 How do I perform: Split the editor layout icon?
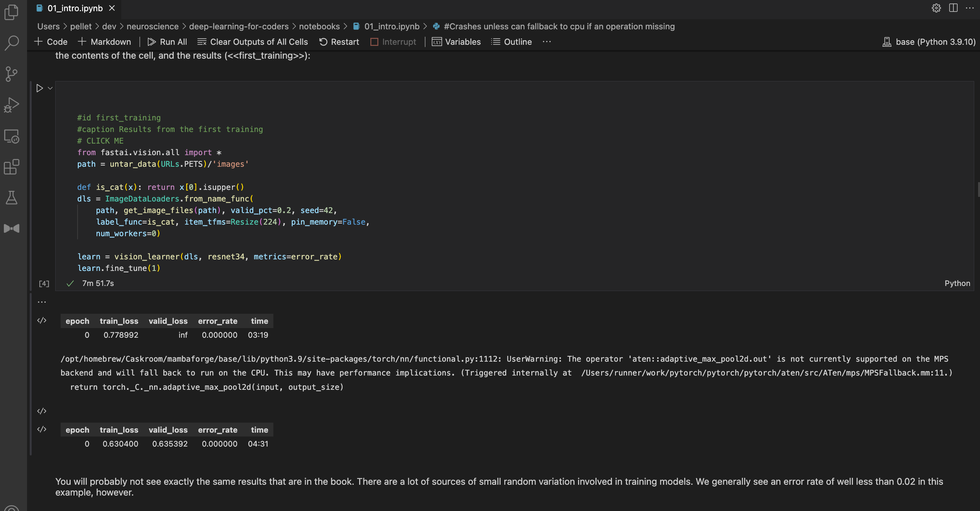(x=953, y=8)
